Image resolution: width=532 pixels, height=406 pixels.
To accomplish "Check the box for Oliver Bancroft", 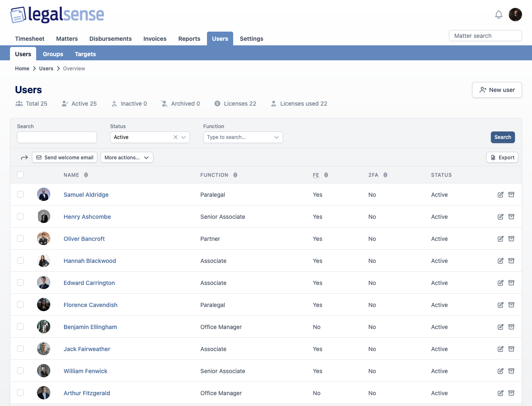I will tap(20, 238).
